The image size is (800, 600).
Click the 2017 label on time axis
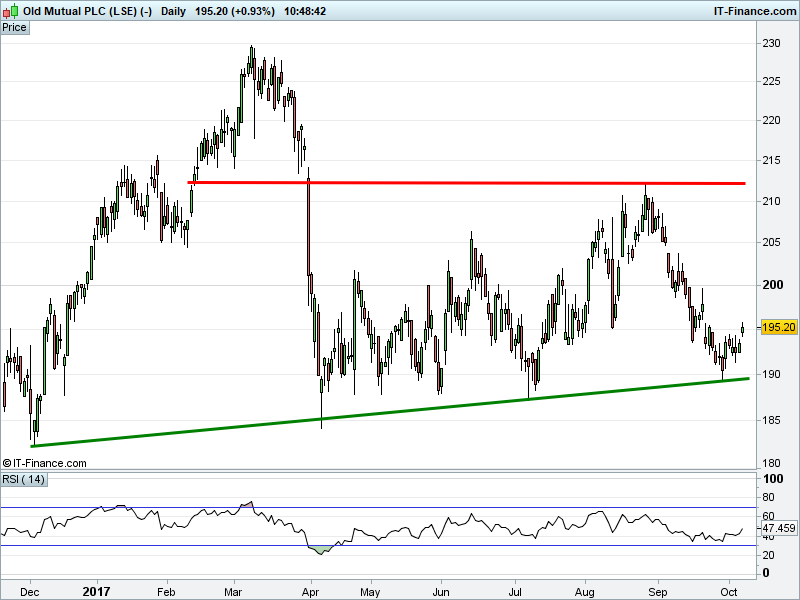96,592
